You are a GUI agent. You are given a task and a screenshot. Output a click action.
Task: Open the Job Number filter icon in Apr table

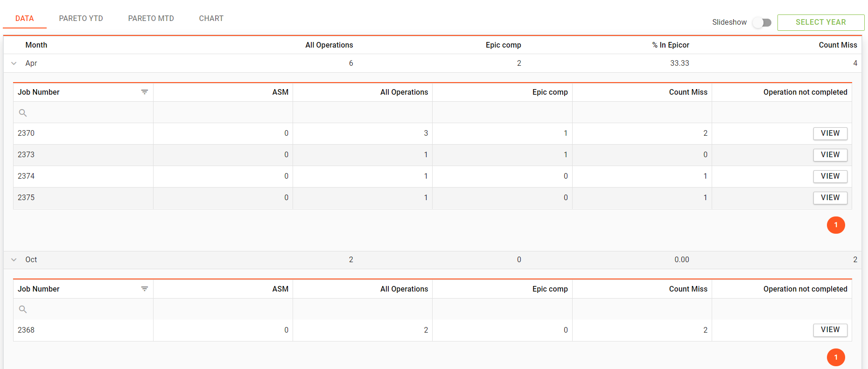point(145,92)
